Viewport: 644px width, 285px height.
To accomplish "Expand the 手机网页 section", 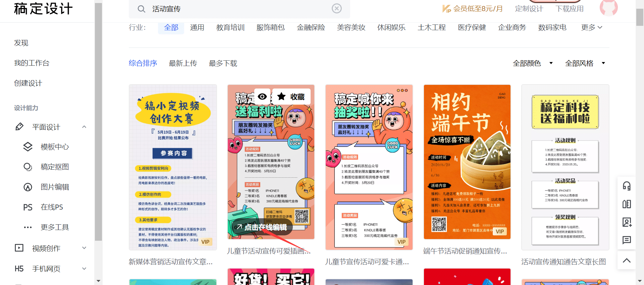I will [84, 269].
